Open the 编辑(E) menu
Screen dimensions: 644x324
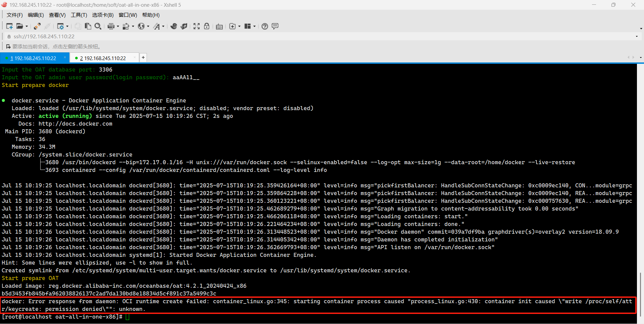(36, 15)
